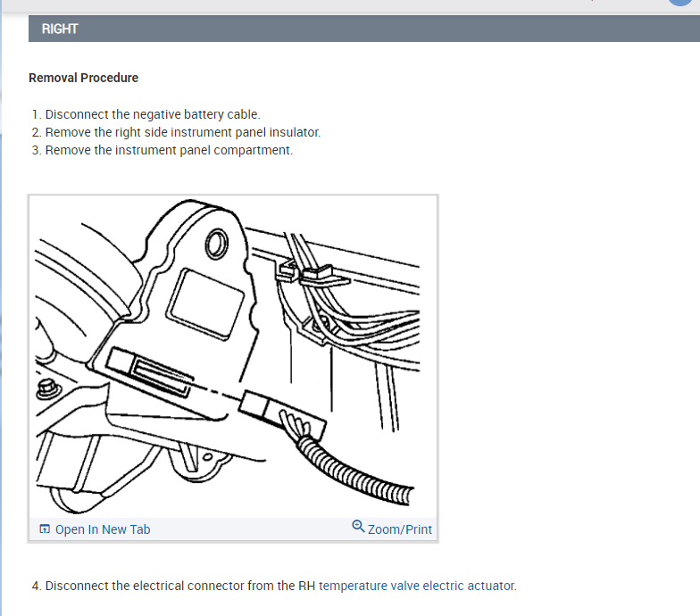Screen dimensions: 700x616
Task: Click step 'Disconnect the negative battery cable.'
Action: tap(152, 114)
